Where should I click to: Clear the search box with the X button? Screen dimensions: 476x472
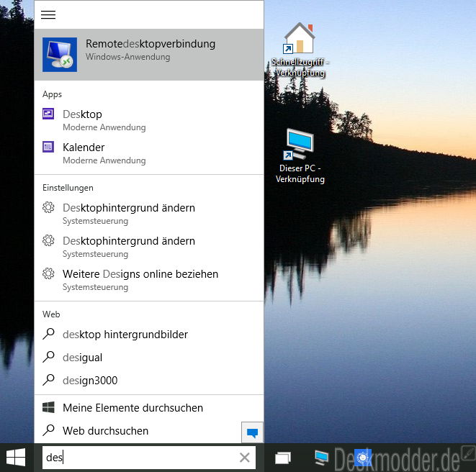[x=245, y=458]
